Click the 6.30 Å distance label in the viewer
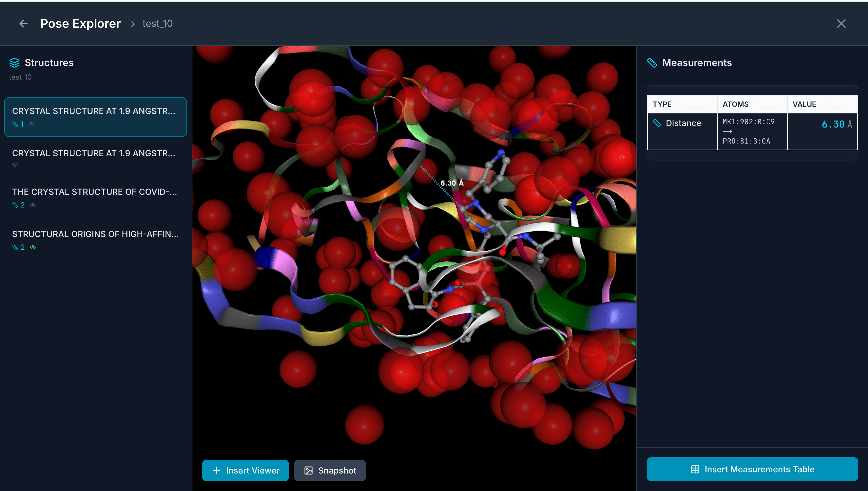The height and width of the screenshot is (491, 868). 452,183
